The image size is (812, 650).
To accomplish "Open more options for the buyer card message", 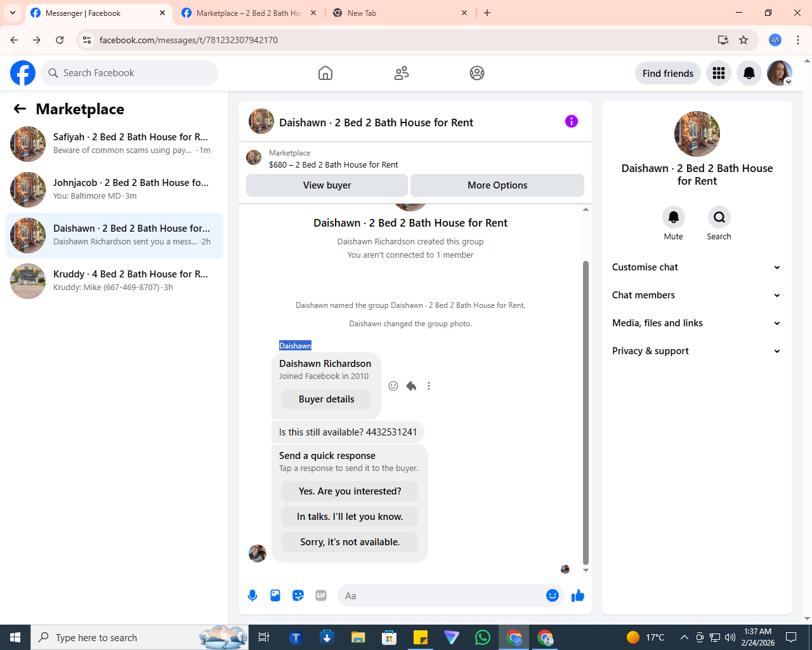I will [429, 386].
